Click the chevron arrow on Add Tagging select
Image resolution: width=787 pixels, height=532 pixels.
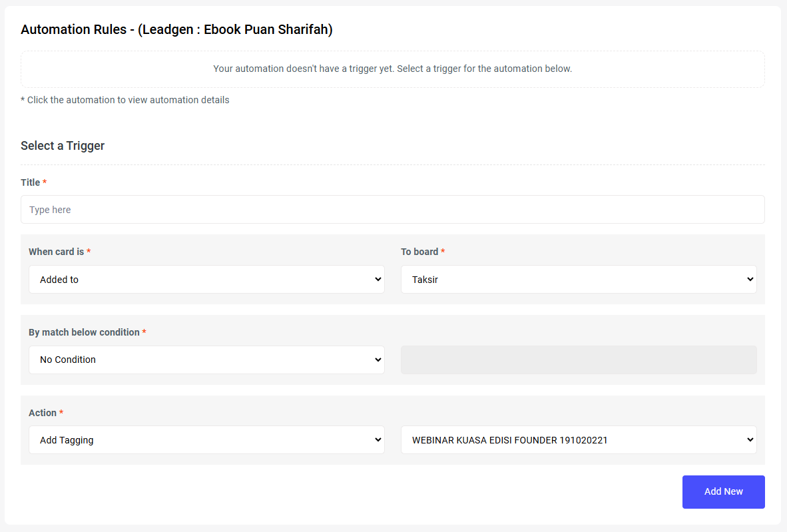tap(378, 440)
